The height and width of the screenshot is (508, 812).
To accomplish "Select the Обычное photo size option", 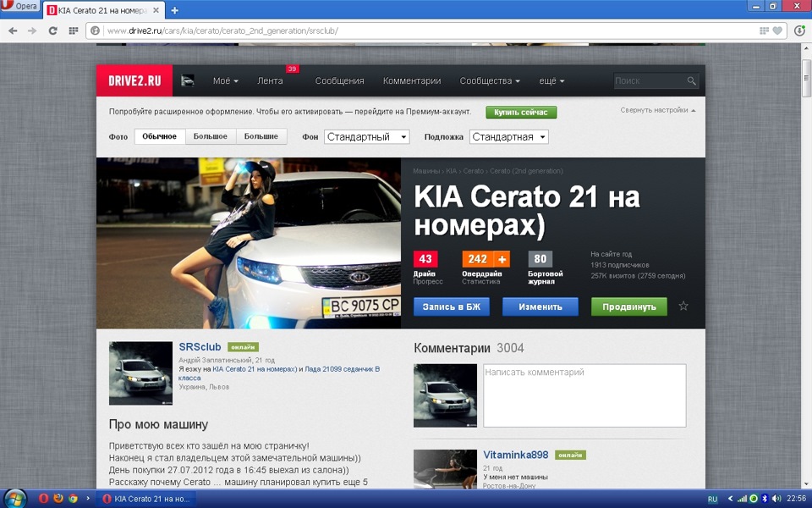I will click(160, 136).
